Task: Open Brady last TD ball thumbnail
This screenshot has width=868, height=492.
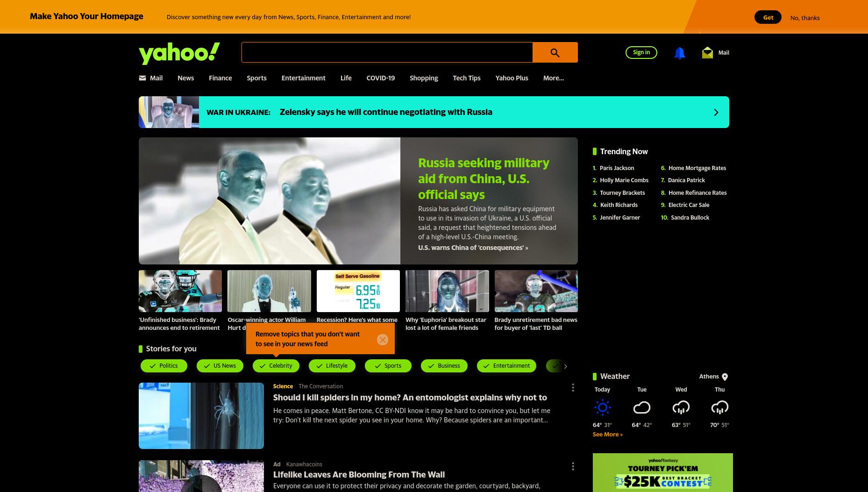Action: pyautogui.click(x=536, y=291)
